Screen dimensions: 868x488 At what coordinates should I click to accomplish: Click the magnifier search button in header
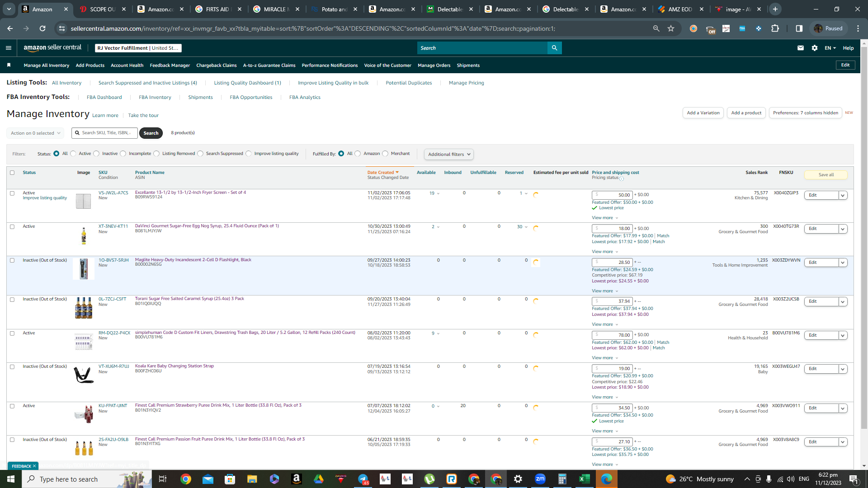(555, 48)
